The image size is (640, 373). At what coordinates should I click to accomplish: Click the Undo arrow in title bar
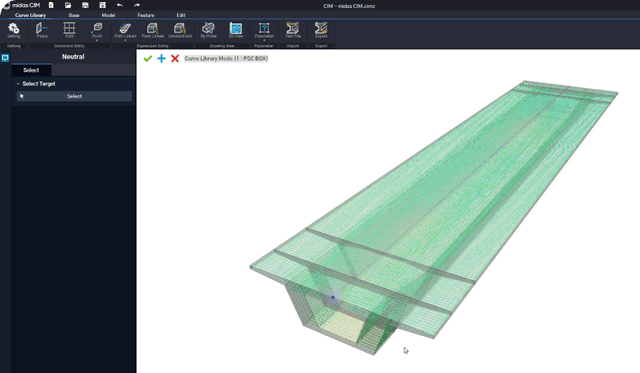120,5
